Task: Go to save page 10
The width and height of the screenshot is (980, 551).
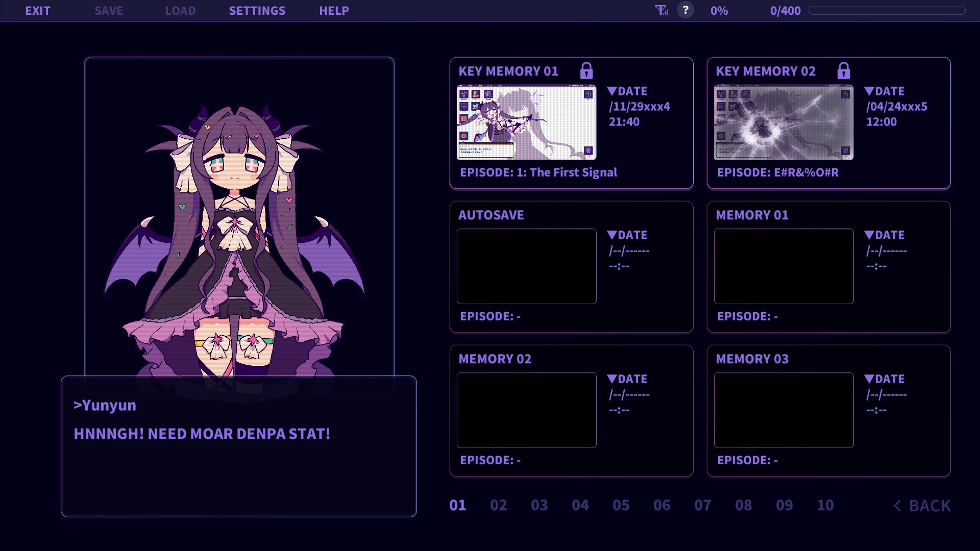Action: (x=825, y=505)
